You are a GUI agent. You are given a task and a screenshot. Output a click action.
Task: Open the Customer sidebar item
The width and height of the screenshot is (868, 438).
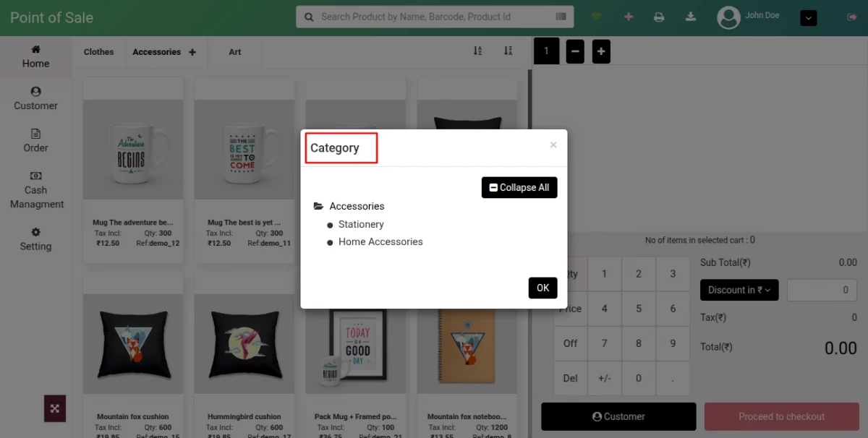pos(35,98)
